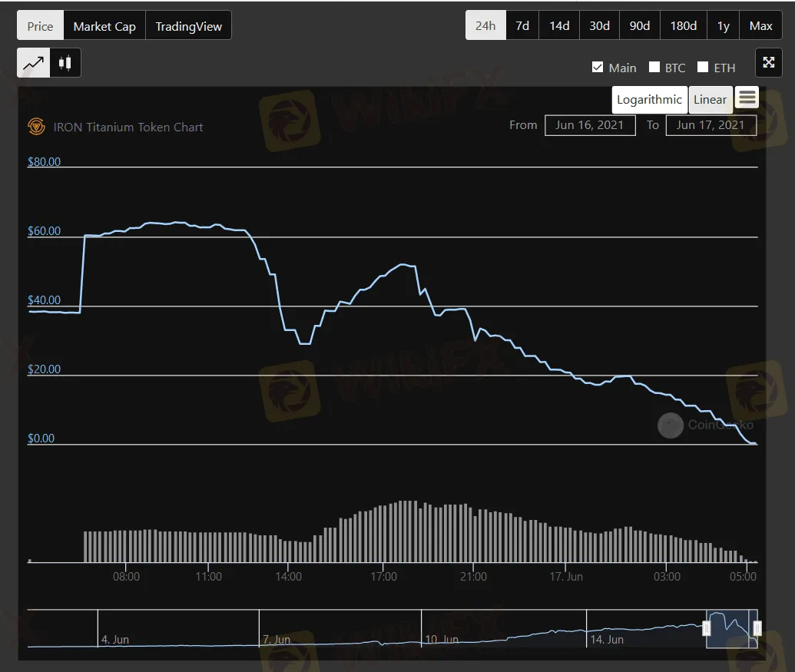
Task: Click the fullscreen expand icon
Action: pyautogui.click(x=768, y=63)
